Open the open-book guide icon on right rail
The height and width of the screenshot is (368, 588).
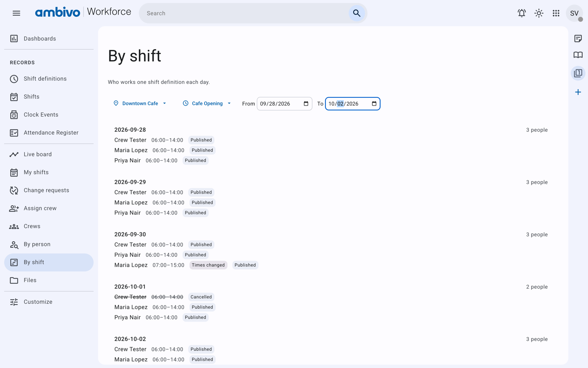tap(578, 55)
